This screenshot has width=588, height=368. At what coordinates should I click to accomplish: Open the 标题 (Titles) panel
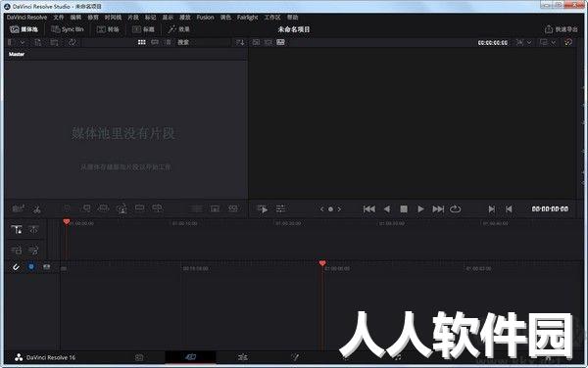click(143, 29)
